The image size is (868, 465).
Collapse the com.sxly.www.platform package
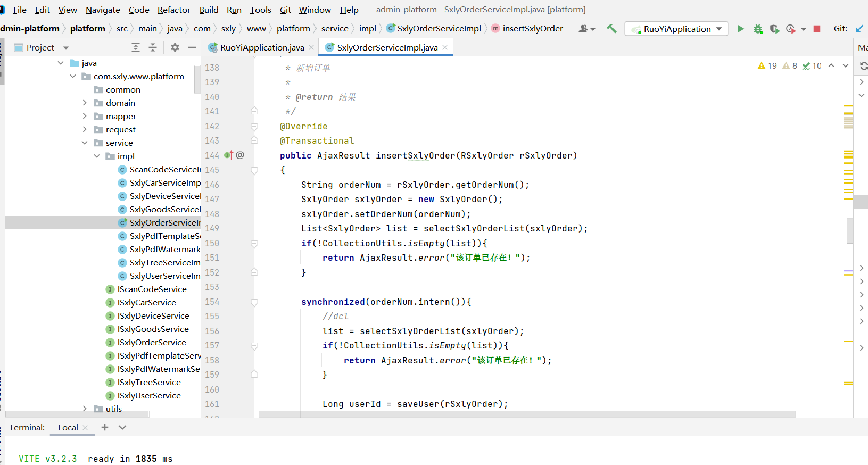point(73,76)
